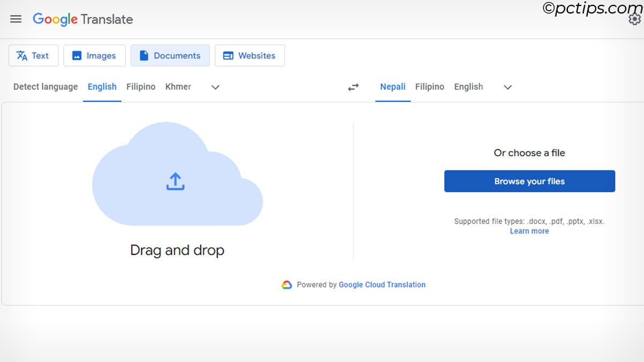Set target language to English
The image size is (644, 362).
pos(468,87)
